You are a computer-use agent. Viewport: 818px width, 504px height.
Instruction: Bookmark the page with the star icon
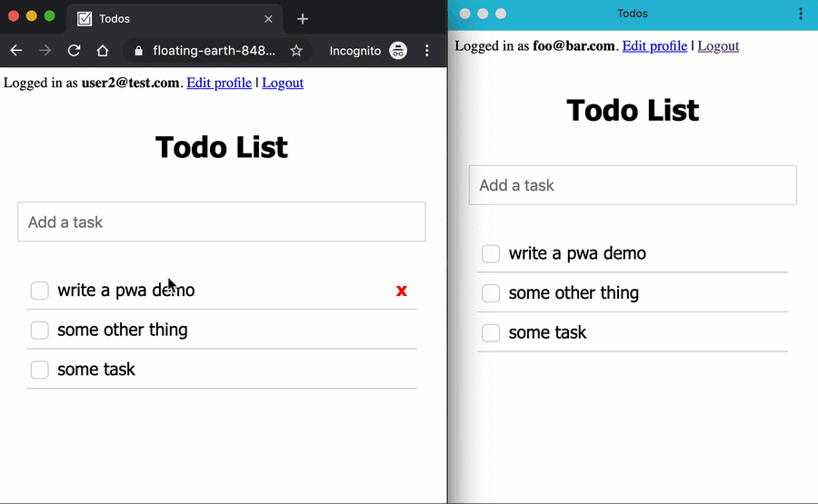click(x=296, y=51)
